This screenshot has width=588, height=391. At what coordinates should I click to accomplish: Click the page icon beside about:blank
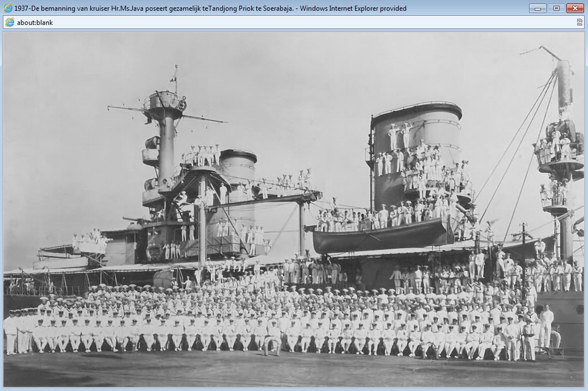10,23
